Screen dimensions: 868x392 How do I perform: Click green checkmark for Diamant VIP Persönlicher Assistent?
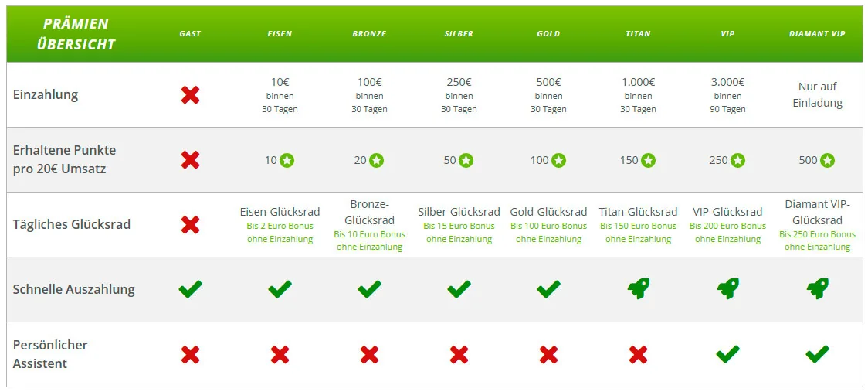(818, 354)
